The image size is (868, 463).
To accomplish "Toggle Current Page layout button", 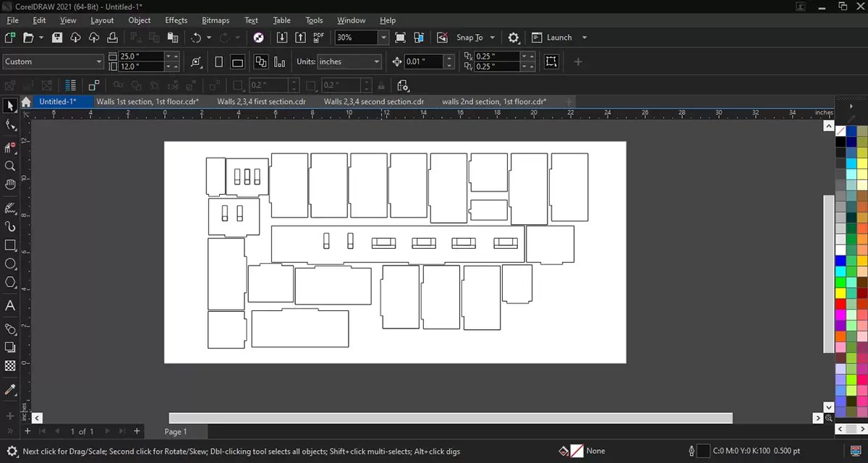I will point(280,62).
